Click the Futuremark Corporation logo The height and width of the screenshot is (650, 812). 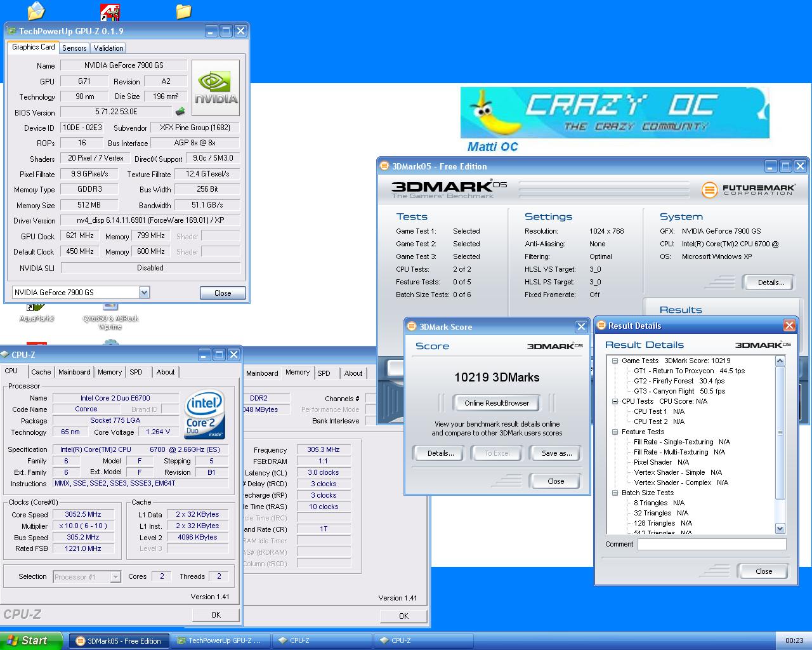(x=748, y=189)
